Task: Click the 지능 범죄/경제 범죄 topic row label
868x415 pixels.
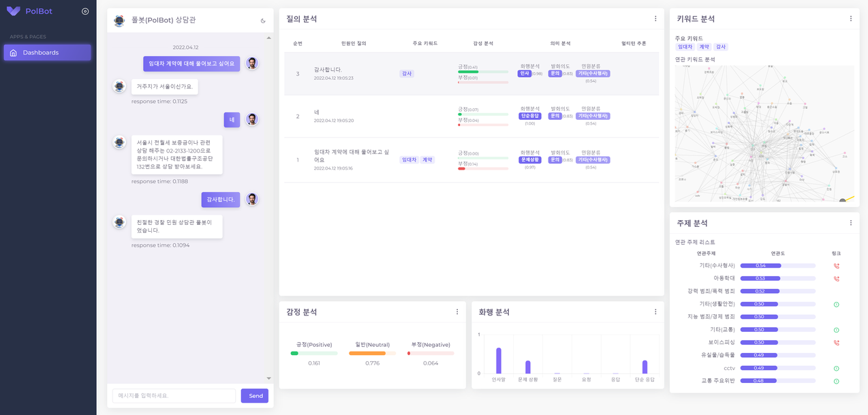Action: [711, 317]
